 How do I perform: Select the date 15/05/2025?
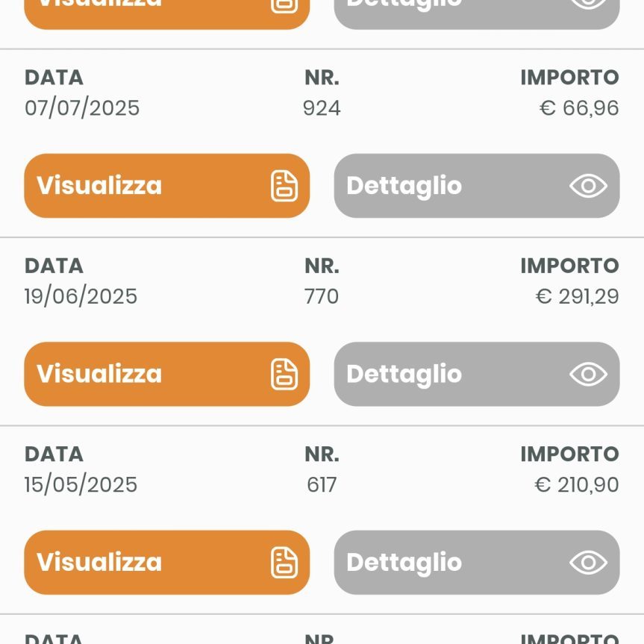pos(81,485)
